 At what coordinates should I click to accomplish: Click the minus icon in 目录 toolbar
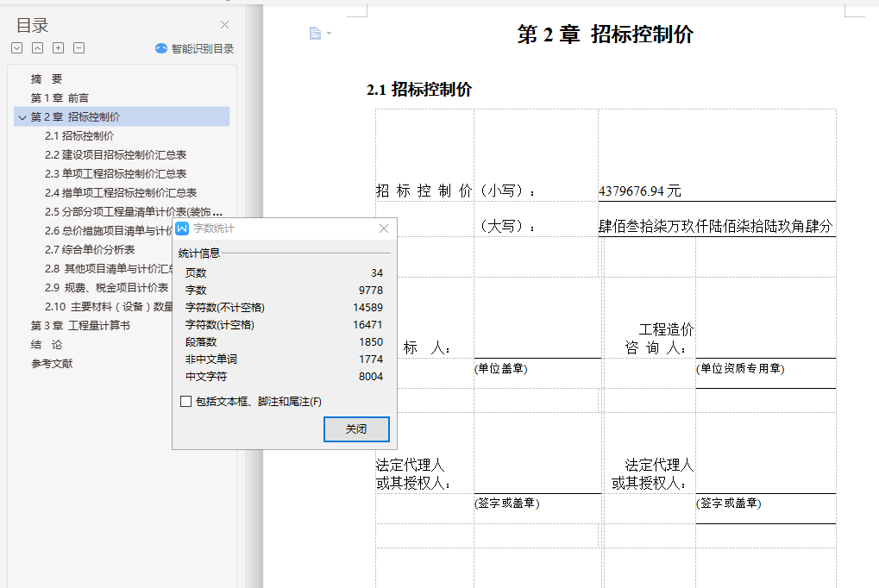tap(79, 48)
